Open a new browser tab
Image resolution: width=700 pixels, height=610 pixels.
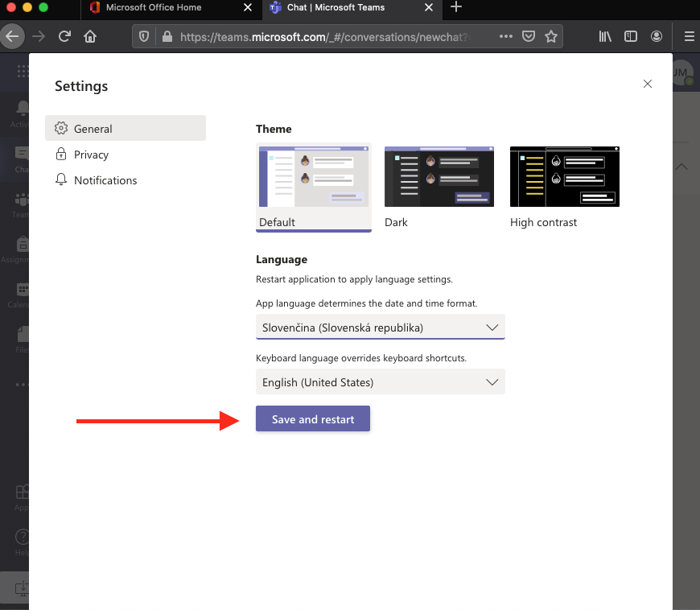pyautogui.click(x=456, y=8)
